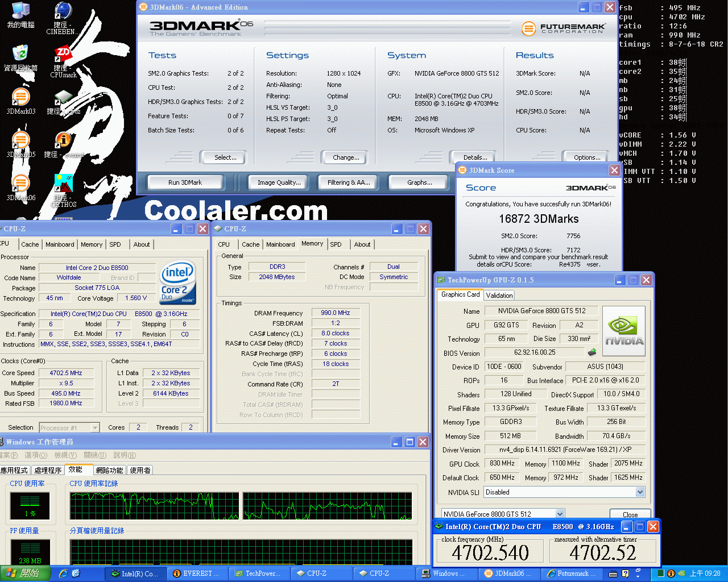Click the orange EVEREST icon in the system tray
This screenshot has width=728, height=582.
671,573
